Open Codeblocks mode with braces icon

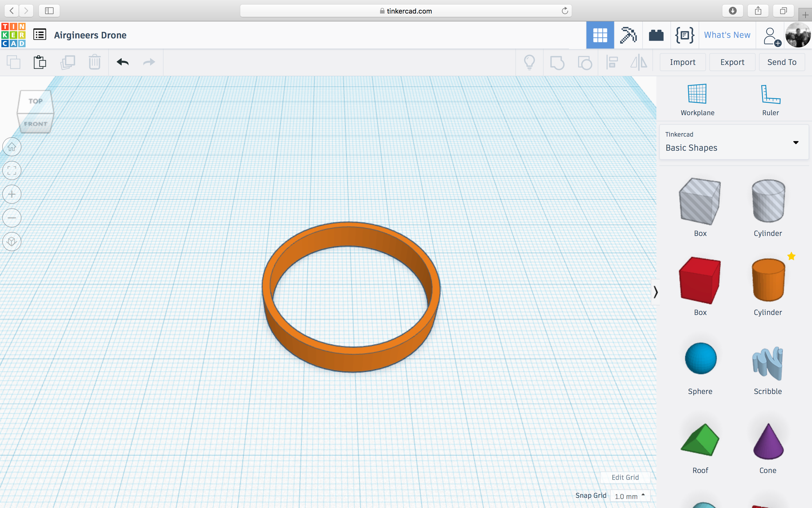[685, 35]
